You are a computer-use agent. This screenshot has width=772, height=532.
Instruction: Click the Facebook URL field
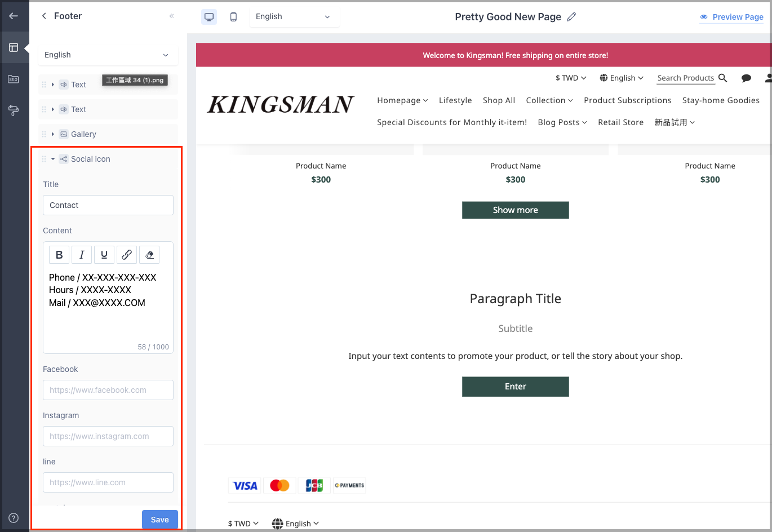pos(108,390)
